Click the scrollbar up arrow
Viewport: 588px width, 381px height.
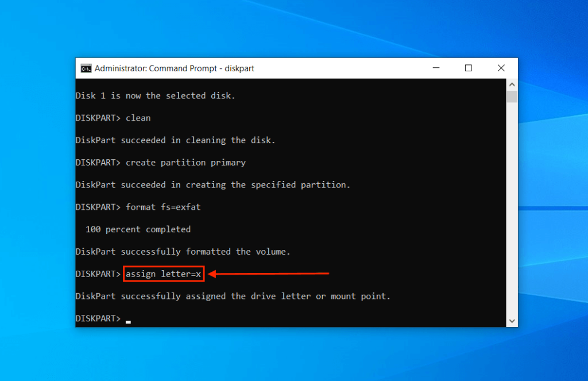511,84
